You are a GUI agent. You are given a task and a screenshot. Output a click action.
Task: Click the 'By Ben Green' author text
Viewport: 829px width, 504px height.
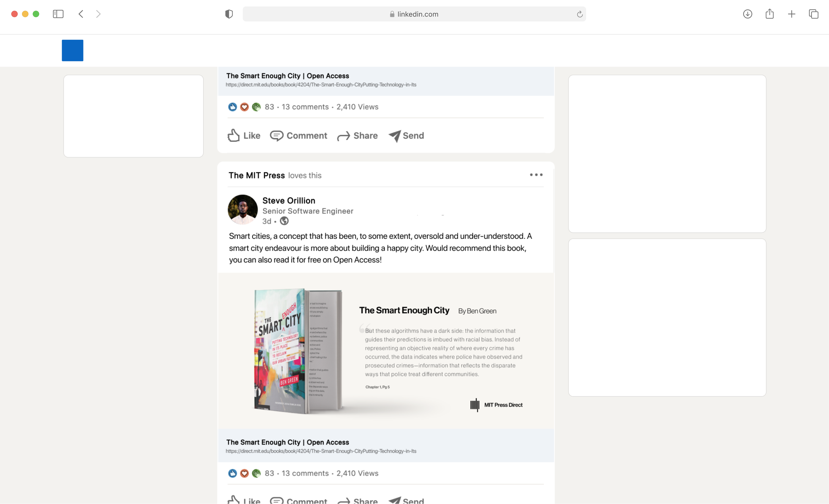click(x=477, y=311)
